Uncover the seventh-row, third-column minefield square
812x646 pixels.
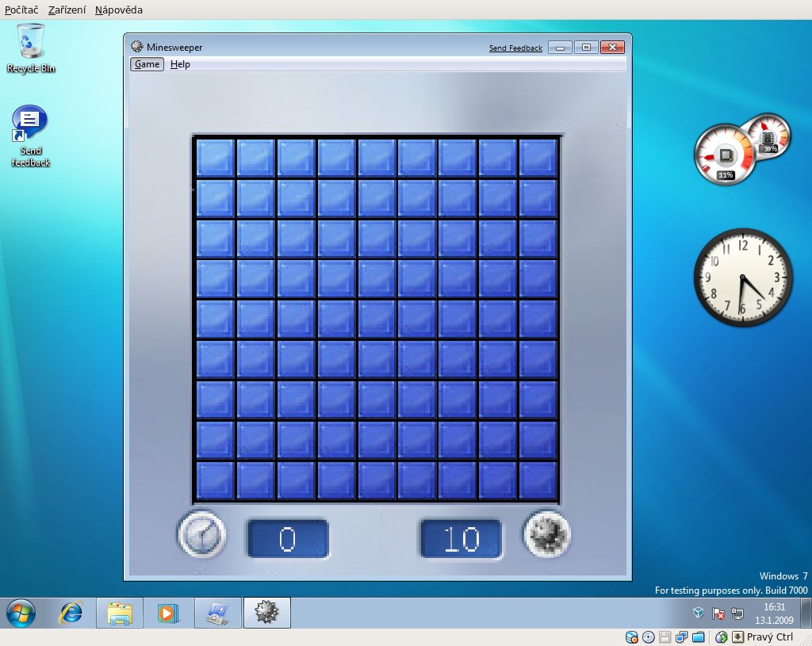click(296, 400)
